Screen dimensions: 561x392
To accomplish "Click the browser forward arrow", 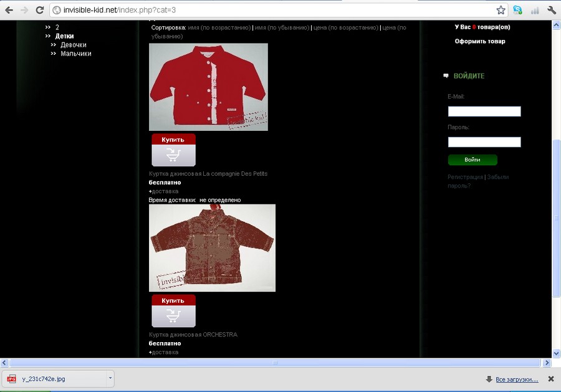I will pyautogui.click(x=24, y=10).
